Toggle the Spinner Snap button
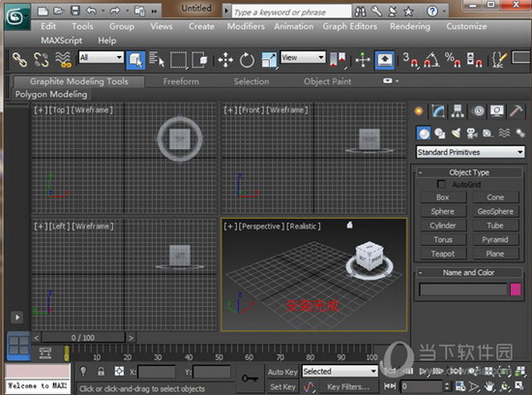 (x=474, y=60)
